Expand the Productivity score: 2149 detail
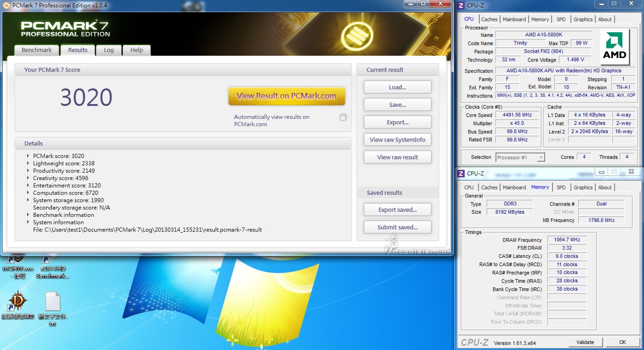The height and width of the screenshot is (350, 644). coord(28,171)
